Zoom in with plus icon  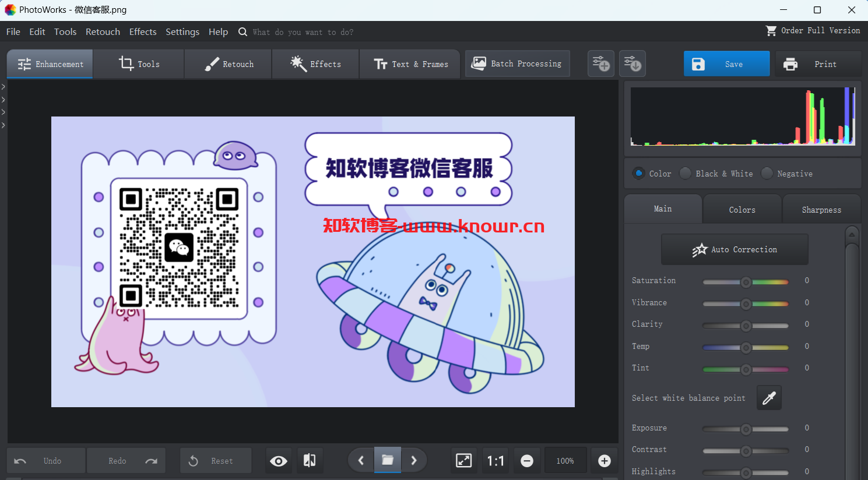(605, 461)
